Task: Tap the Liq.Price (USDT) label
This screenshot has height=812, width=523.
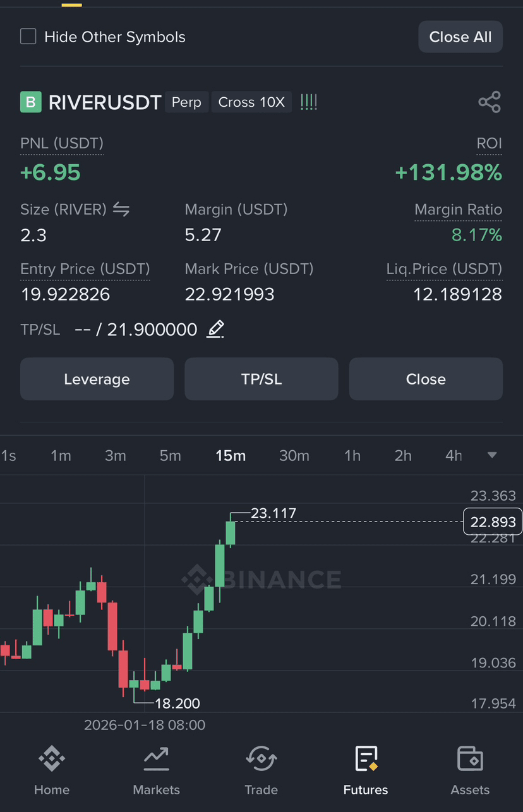Action: point(444,269)
